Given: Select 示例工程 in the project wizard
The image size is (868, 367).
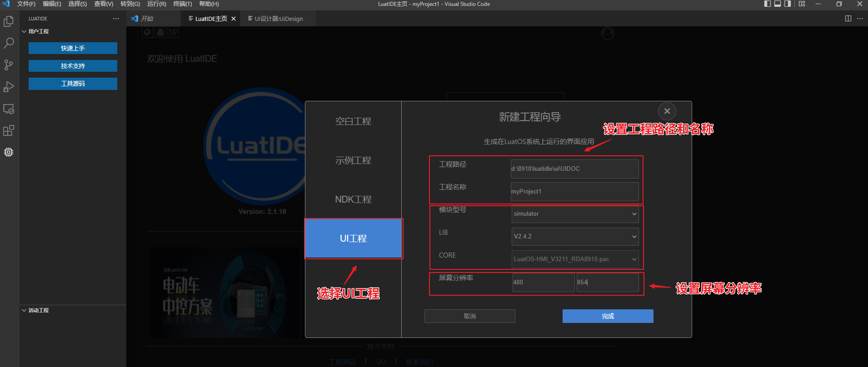Looking at the screenshot, I should pyautogui.click(x=353, y=160).
